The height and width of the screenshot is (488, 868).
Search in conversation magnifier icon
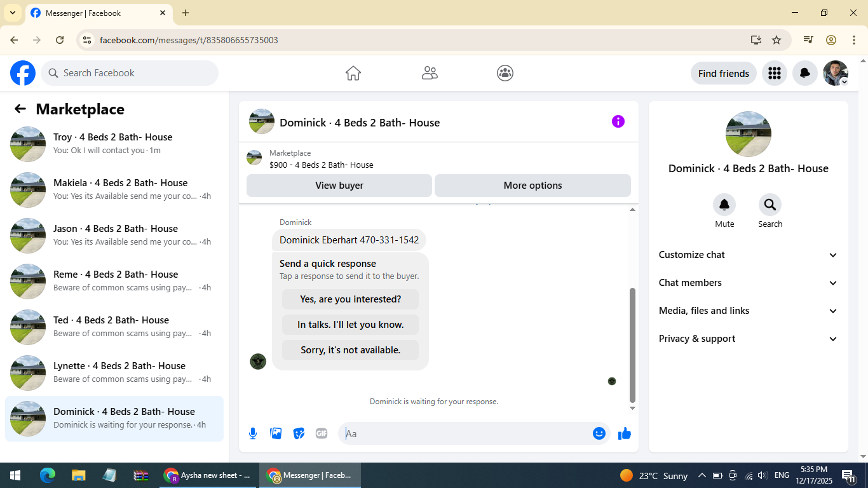pos(770,205)
